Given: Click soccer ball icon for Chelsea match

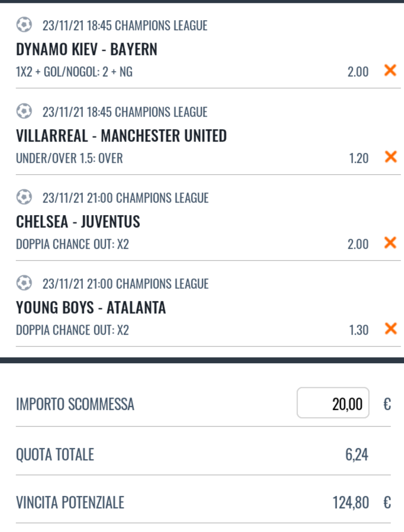Looking at the screenshot, I should (x=24, y=197).
